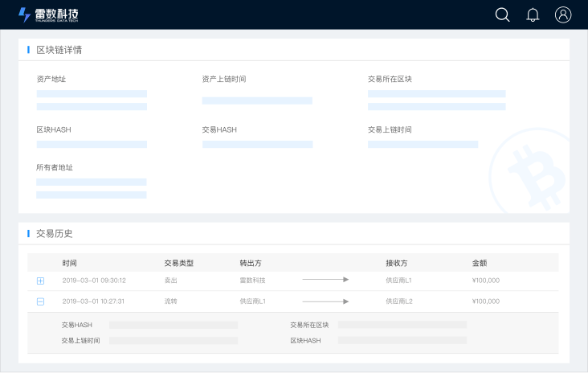The image size is (588, 373).
Task: Select the 流转 transaction type cell
Action: point(170,301)
